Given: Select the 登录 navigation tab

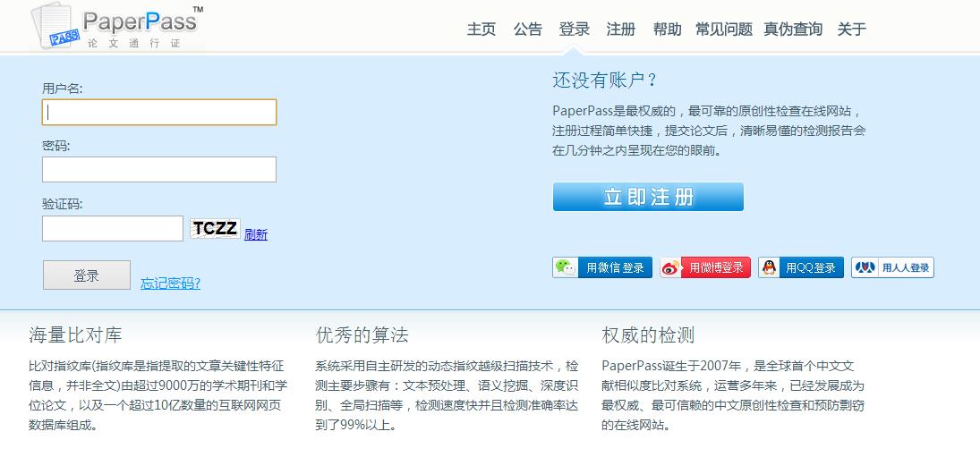Looking at the screenshot, I should (575, 29).
